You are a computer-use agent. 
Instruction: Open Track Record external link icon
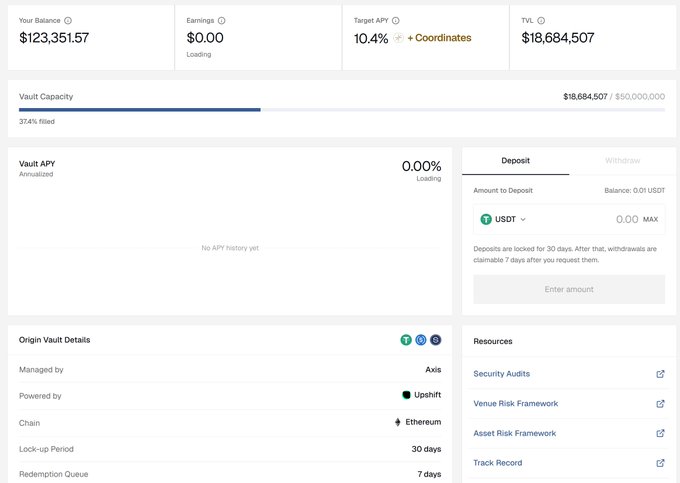pos(660,463)
